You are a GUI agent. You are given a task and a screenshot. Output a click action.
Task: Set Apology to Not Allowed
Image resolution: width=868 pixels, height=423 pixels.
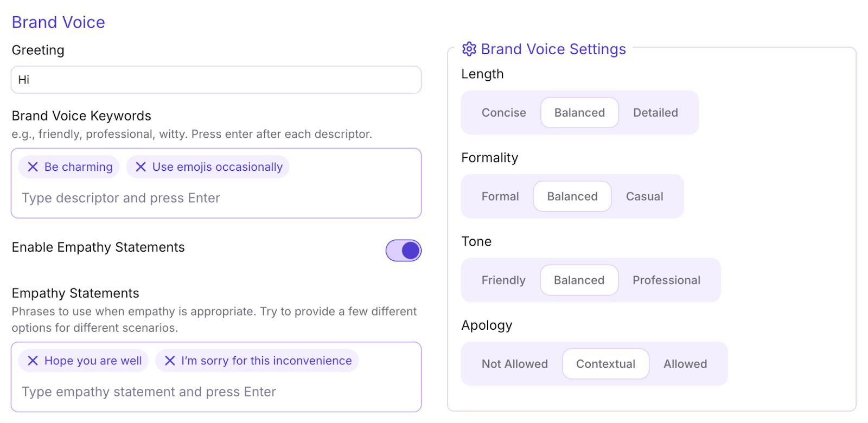pyautogui.click(x=515, y=364)
